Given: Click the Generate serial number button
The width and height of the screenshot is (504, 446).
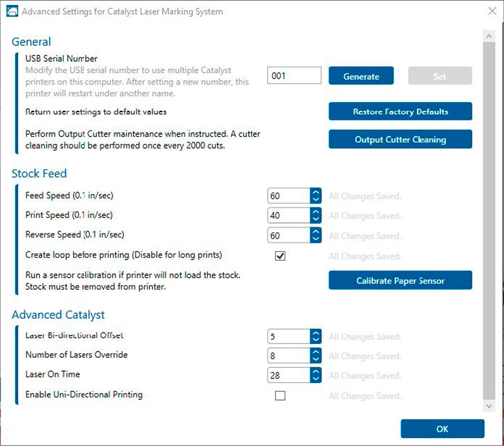Looking at the screenshot, I should coord(361,76).
